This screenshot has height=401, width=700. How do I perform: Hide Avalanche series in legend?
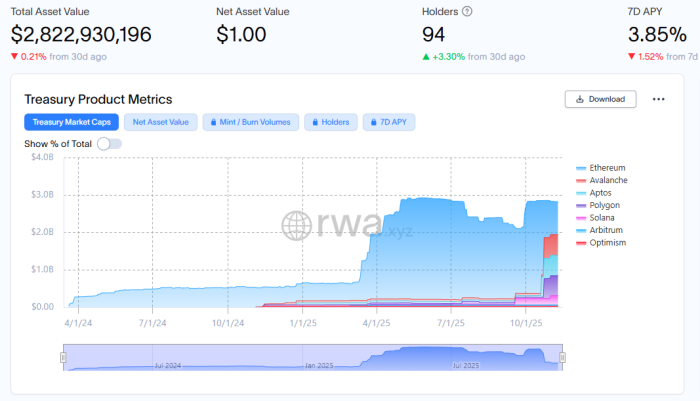608,179
